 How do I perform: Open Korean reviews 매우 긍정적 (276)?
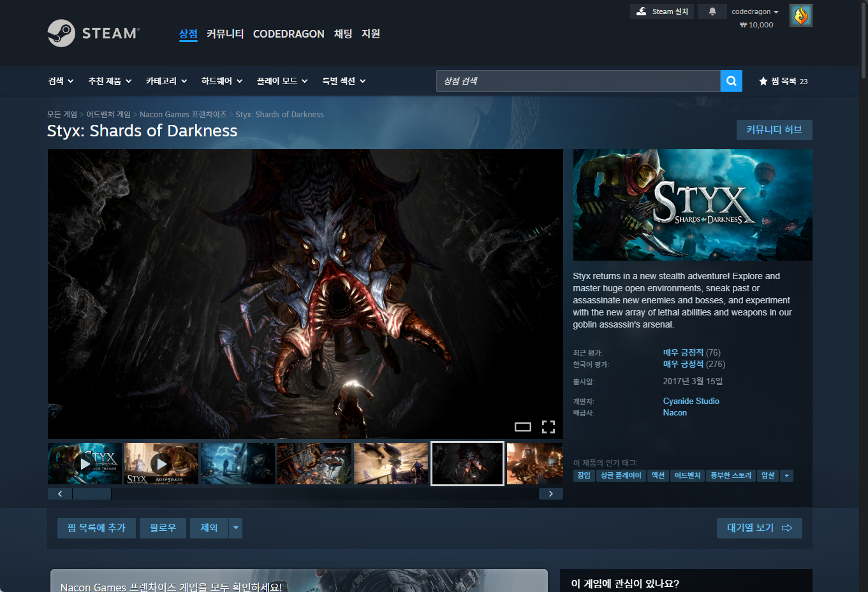pos(694,364)
